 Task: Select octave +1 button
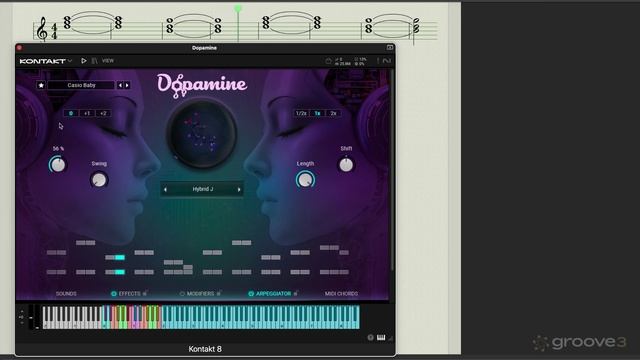[x=87, y=113]
